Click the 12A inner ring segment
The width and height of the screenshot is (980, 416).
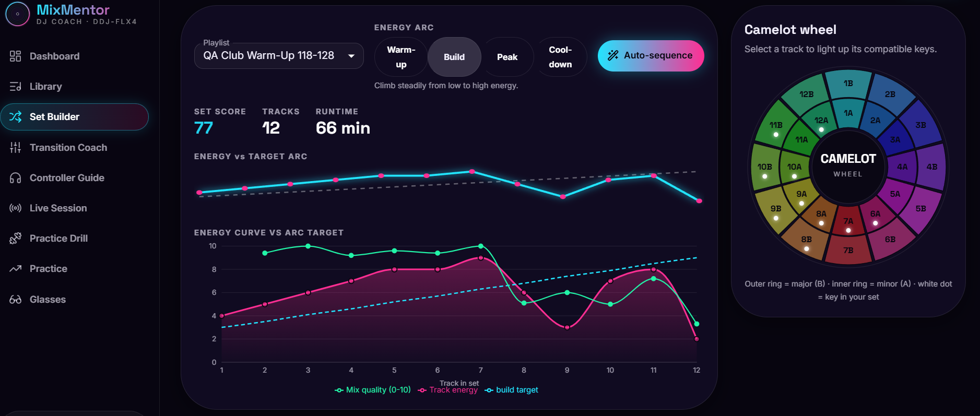coord(821,121)
